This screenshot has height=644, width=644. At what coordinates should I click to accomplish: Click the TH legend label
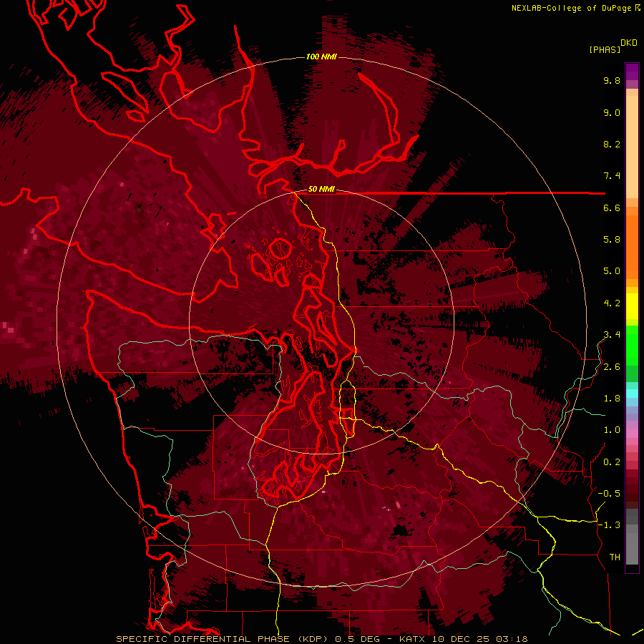coord(615,557)
